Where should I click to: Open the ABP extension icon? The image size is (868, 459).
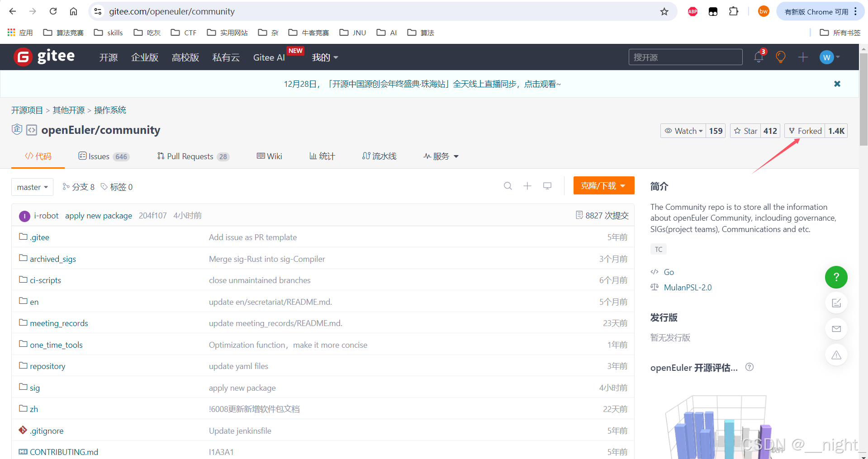(x=693, y=11)
